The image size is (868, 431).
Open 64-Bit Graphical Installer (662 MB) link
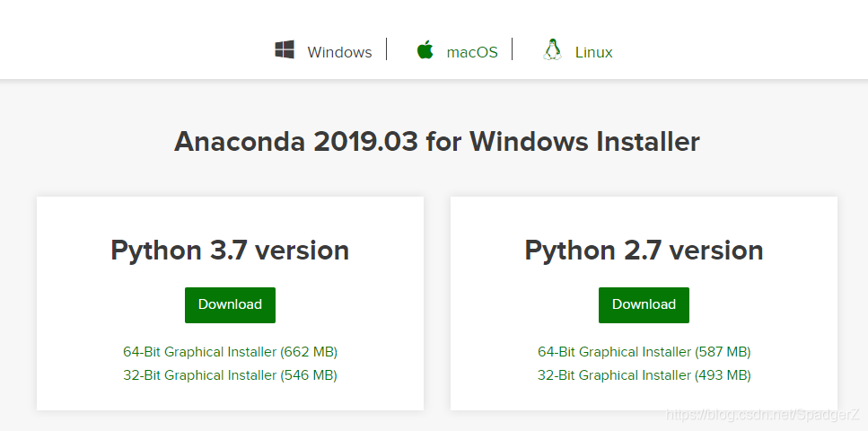click(230, 352)
